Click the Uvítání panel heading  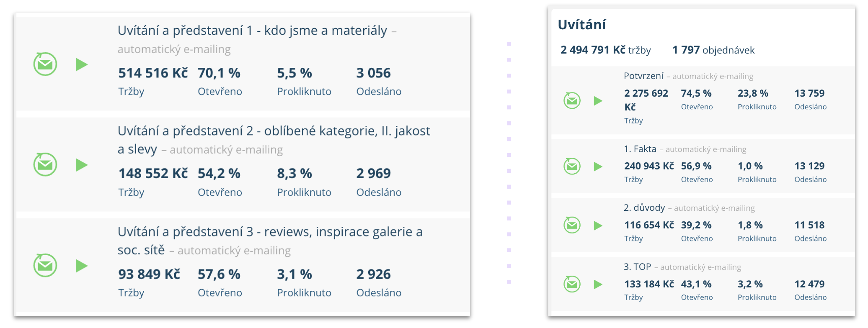pos(582,25)
